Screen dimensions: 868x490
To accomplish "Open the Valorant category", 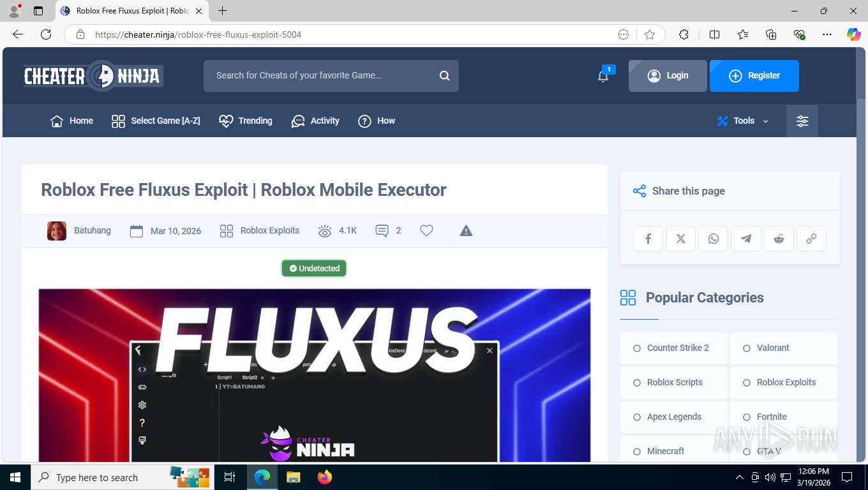I will point(784,348).
